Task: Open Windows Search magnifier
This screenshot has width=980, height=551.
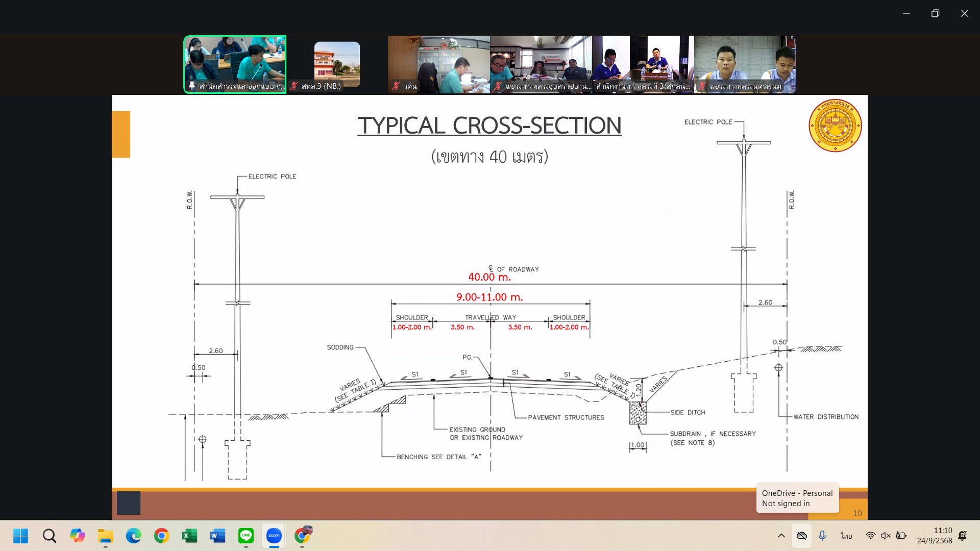Action: (50, 536)
